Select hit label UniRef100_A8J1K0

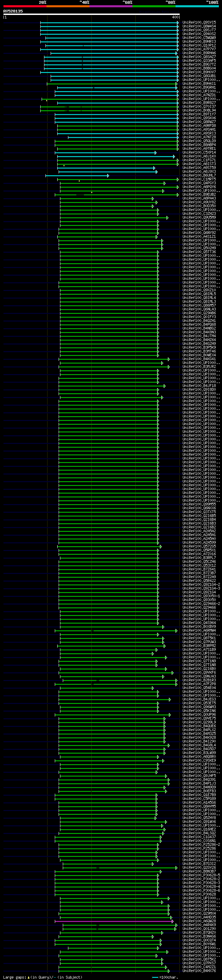click(x=199, y=156)
